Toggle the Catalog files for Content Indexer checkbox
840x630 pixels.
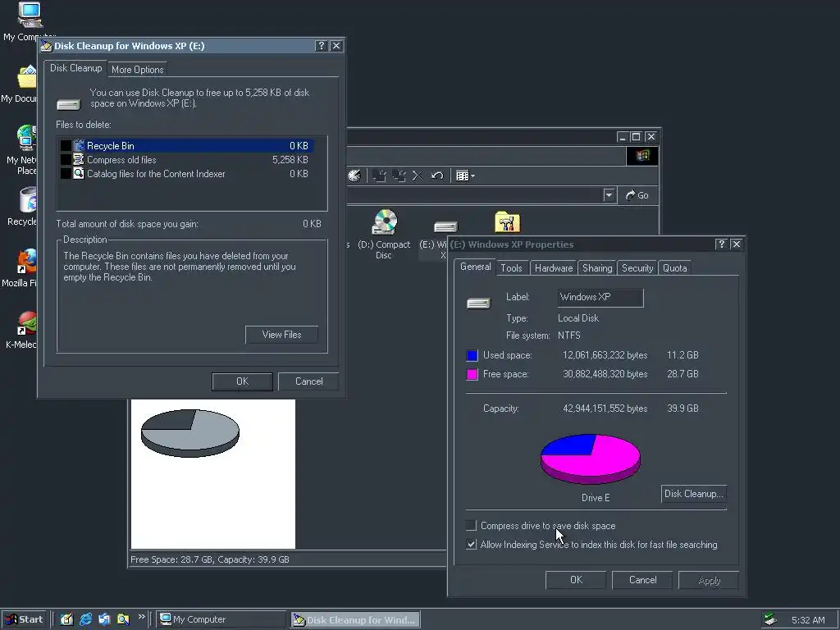66,174
